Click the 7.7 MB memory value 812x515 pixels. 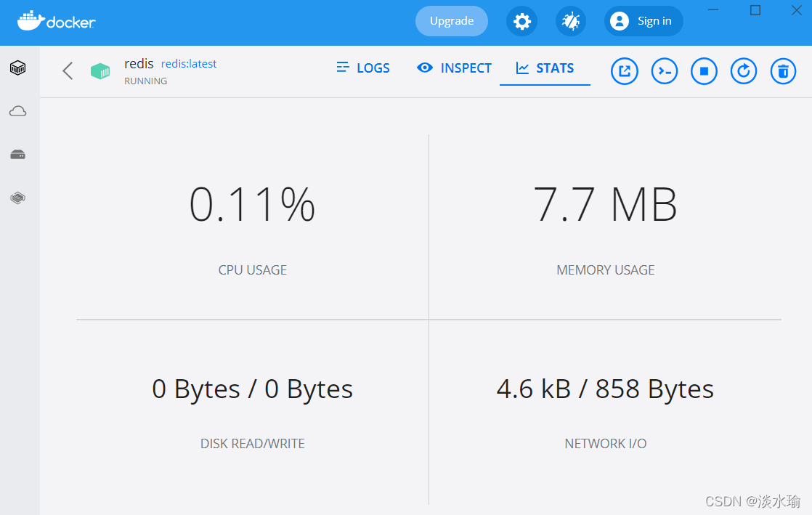[606, 205]
